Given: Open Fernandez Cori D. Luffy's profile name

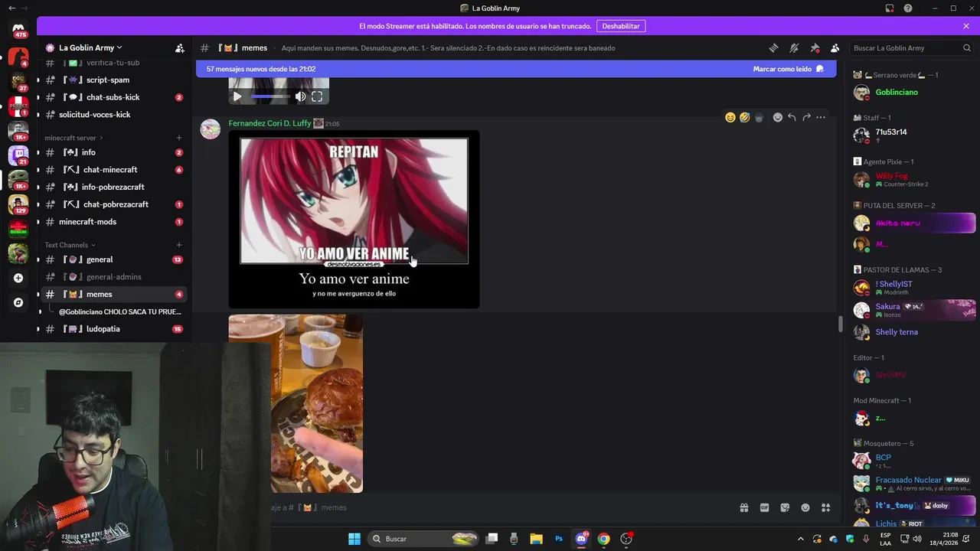Looking at the screenshot, I should pos(269,123).
